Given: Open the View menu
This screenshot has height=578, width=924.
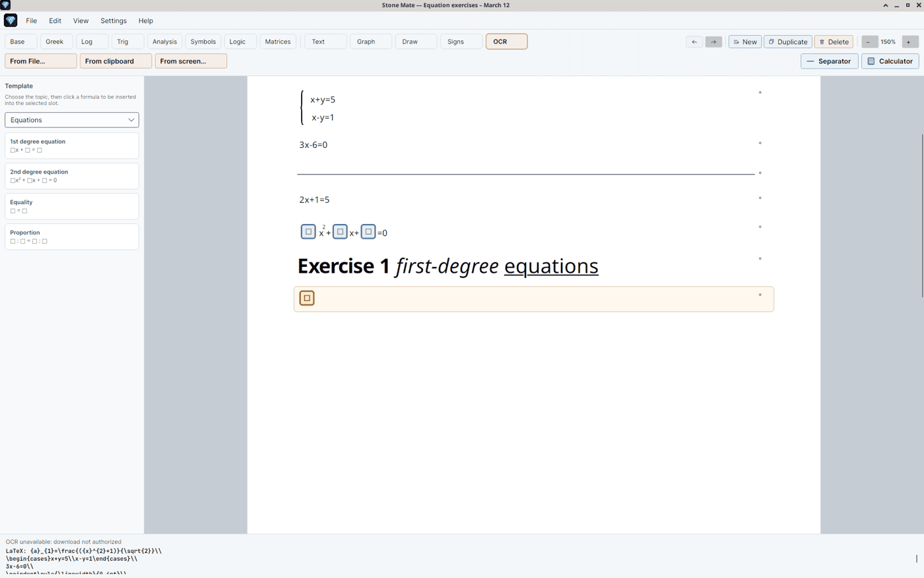Looking at the screenshot, I should 81,20.
